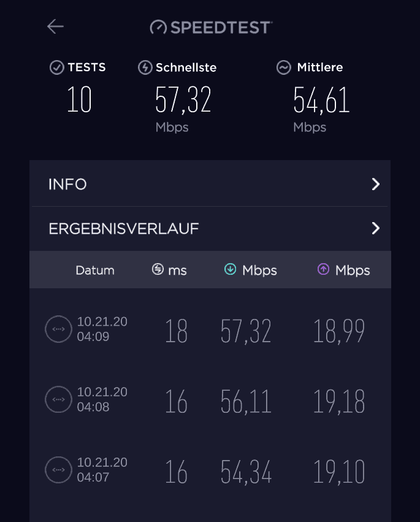Screen dimensions: 420x522
Task: Open the ERGEBNISVERLAUF row
Action: coord(210,229)
